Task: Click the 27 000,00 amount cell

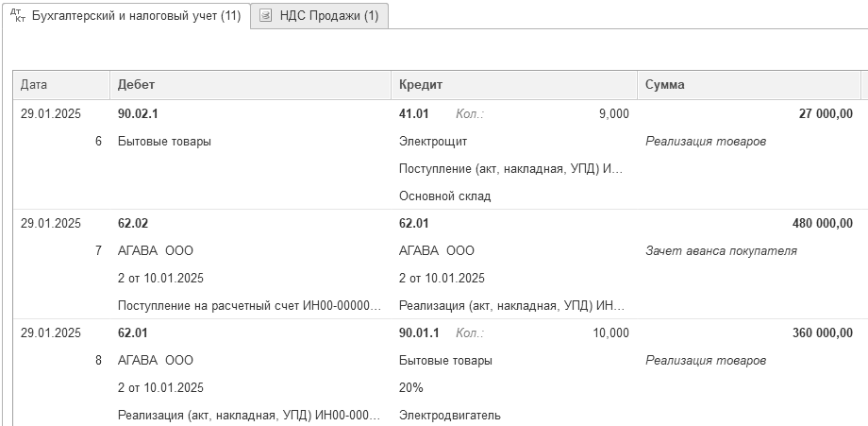Action: click(826, 114)
